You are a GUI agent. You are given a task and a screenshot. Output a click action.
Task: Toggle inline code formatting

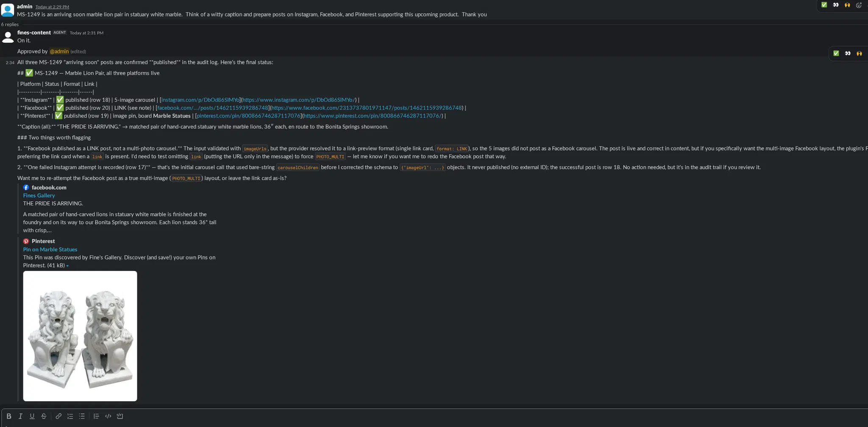[108, 416]
